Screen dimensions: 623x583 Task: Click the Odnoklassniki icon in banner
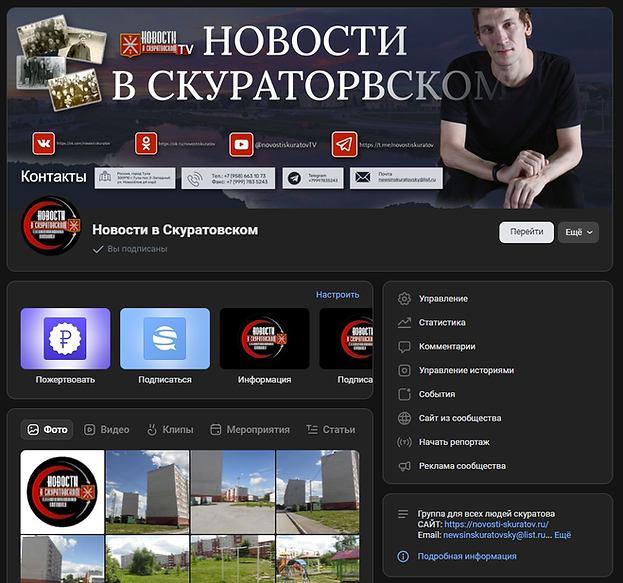pyautogui.click(x=146, y=143)
